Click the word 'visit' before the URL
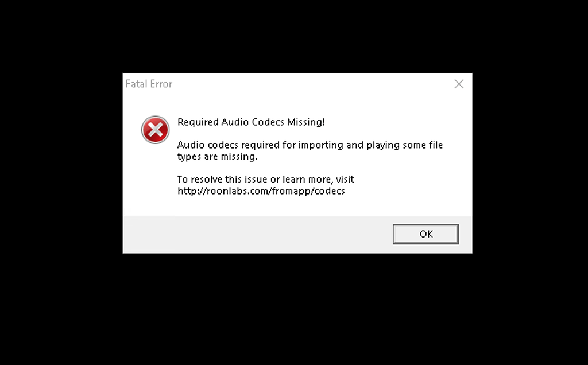The width and height of the screenshot is (588, 365). 345,180
